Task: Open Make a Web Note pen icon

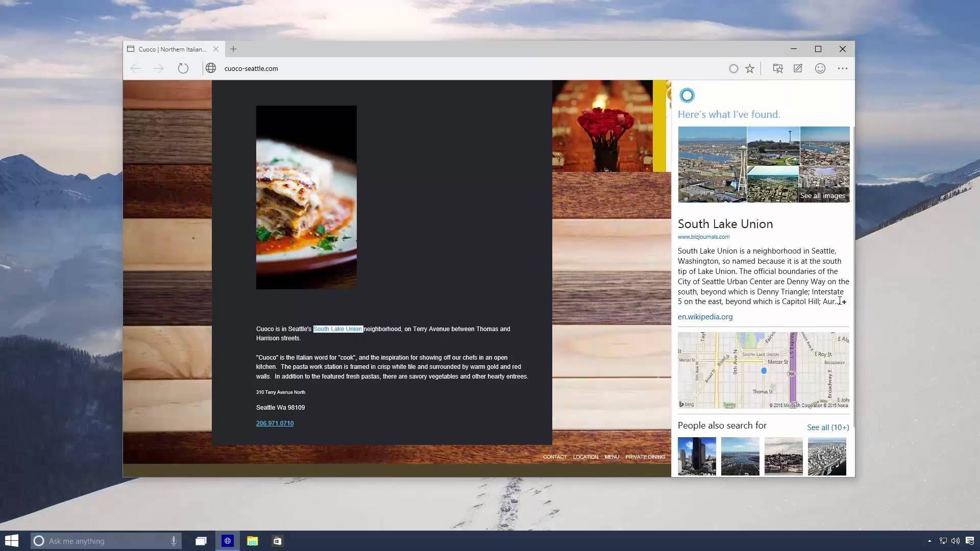Action: pyautogui.click(x=798, y=68)
